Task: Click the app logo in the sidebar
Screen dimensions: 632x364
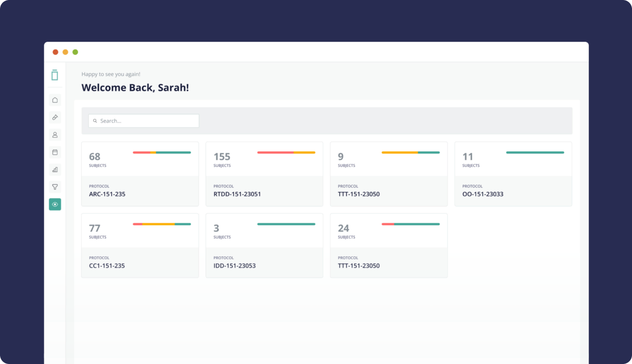Action: tap(55, 75)
